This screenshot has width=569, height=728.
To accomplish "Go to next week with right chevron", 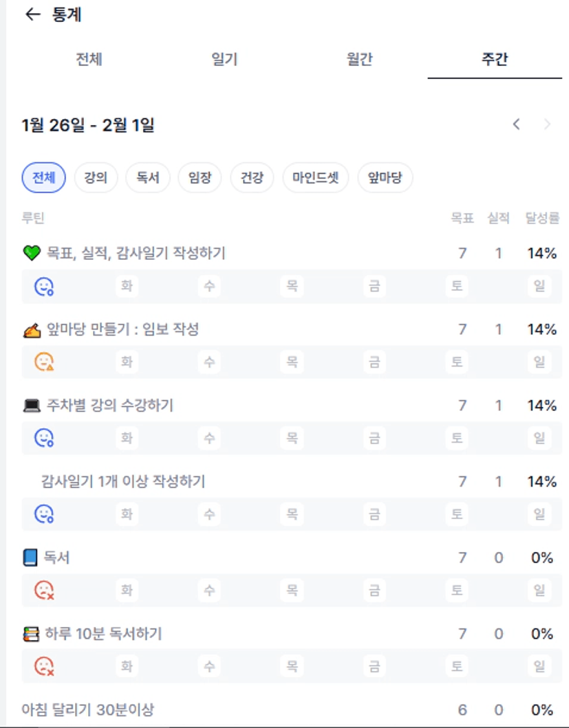I will [548, 124].
